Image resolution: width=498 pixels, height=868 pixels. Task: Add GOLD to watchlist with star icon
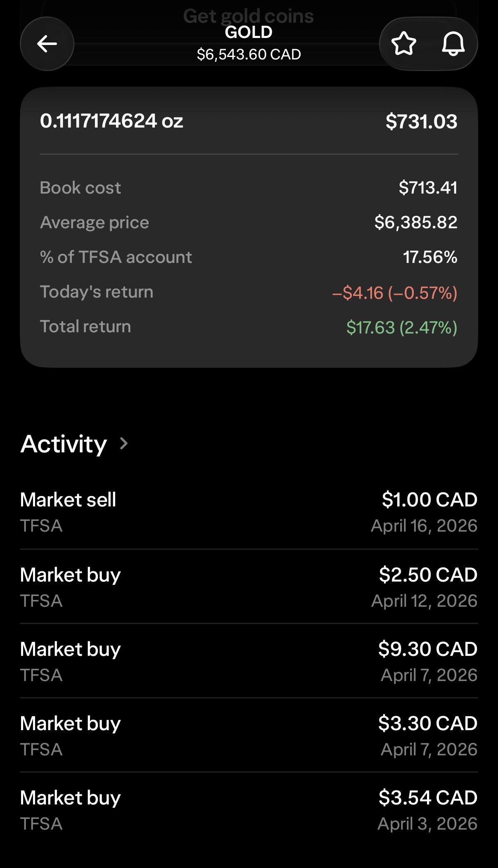[x=403, y=44]
